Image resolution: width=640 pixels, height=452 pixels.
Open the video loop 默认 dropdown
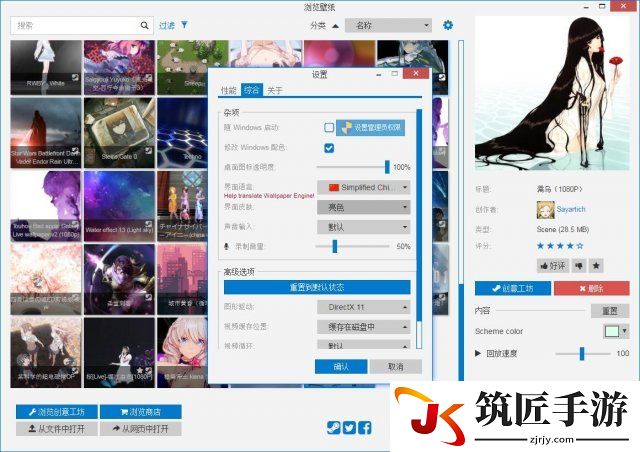click(364, 344)
